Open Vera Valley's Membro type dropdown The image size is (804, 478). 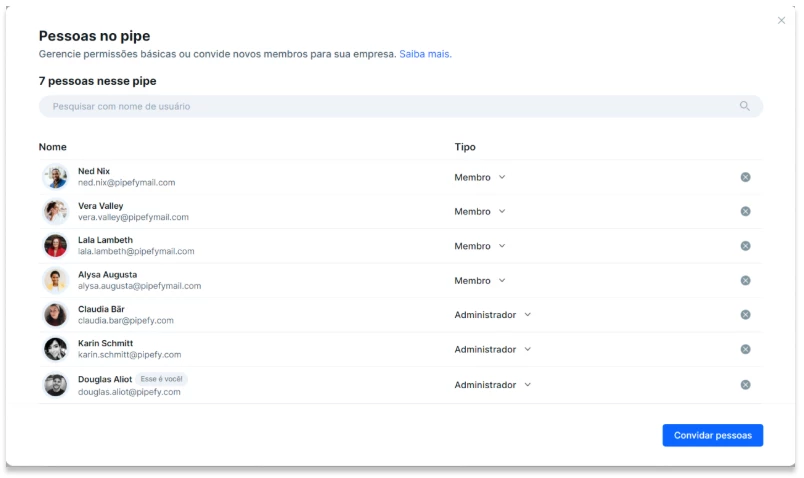click(480, 211)
